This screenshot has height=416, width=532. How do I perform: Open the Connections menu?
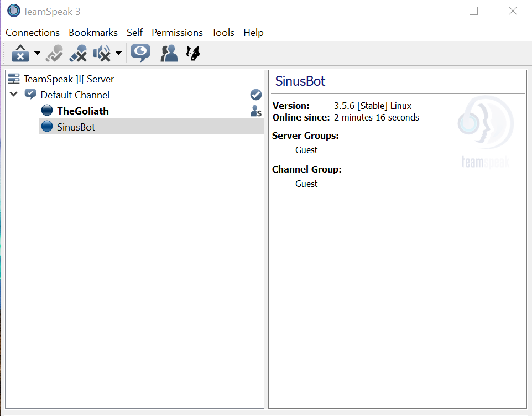[33, 33]
